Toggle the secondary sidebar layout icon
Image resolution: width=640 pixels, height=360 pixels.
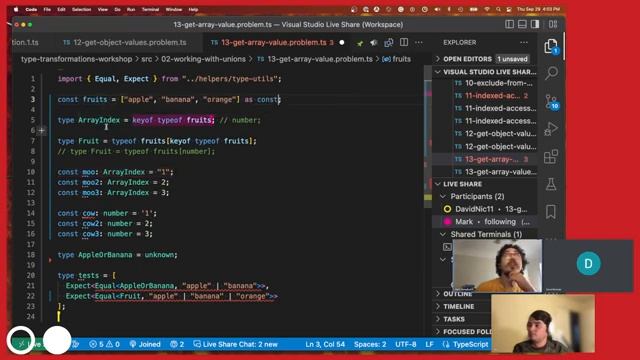pos(535,24)
